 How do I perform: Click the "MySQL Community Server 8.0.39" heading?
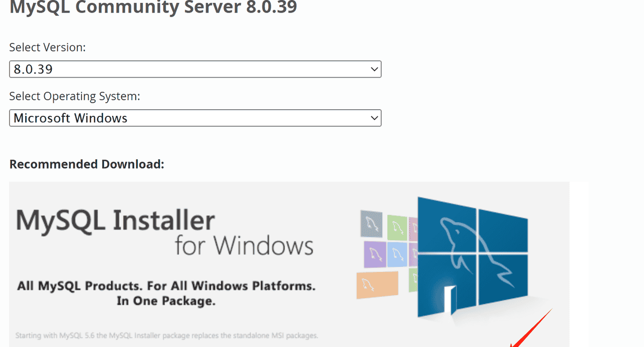point(153,8)
